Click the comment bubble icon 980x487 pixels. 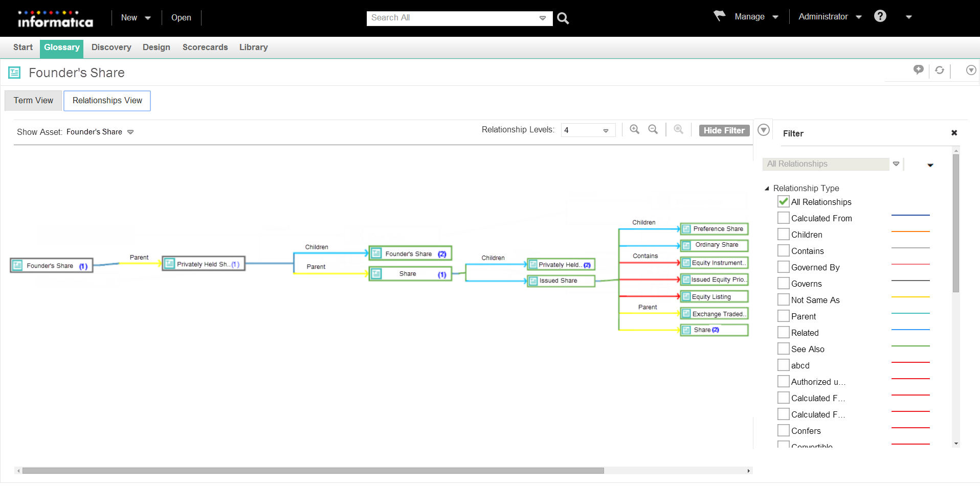pyautogui.click(x=919, y=70)
